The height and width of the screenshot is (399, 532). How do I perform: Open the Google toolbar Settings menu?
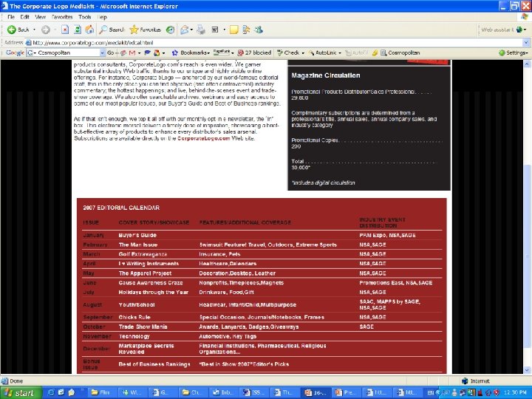click(514, 52)
